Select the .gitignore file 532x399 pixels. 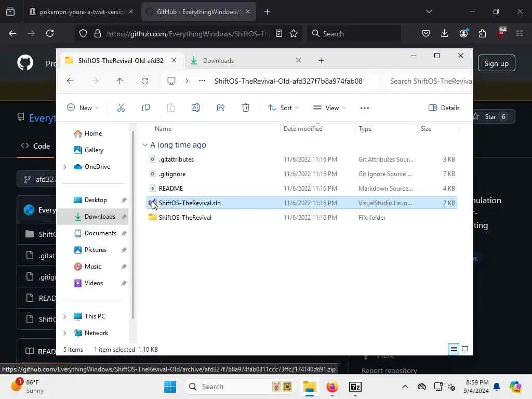coord(302,174)
